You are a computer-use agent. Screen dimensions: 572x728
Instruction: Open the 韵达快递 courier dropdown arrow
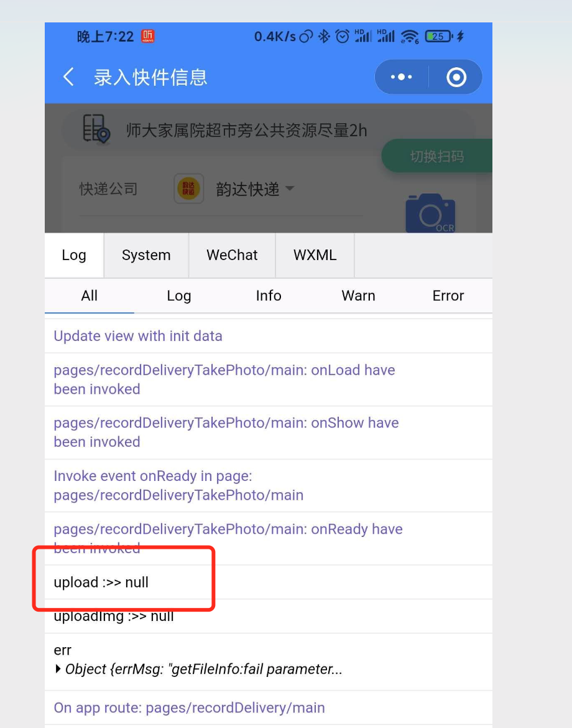(290, 188)
